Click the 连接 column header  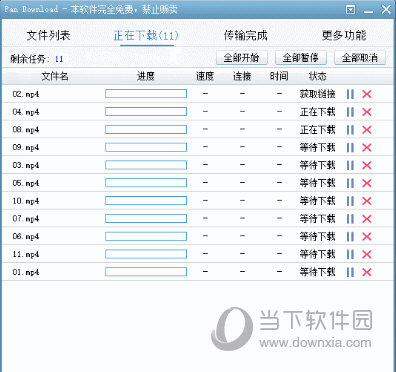coord(242,76)
